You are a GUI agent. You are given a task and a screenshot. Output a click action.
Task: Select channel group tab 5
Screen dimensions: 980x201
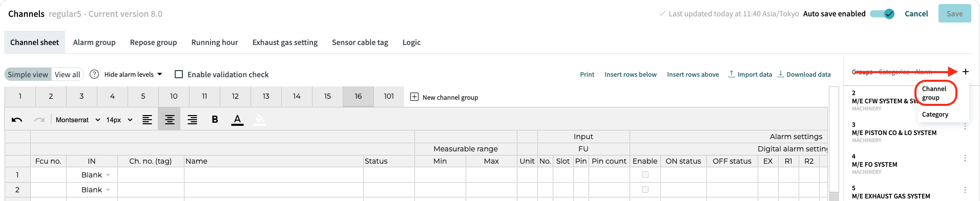point(143,96)
